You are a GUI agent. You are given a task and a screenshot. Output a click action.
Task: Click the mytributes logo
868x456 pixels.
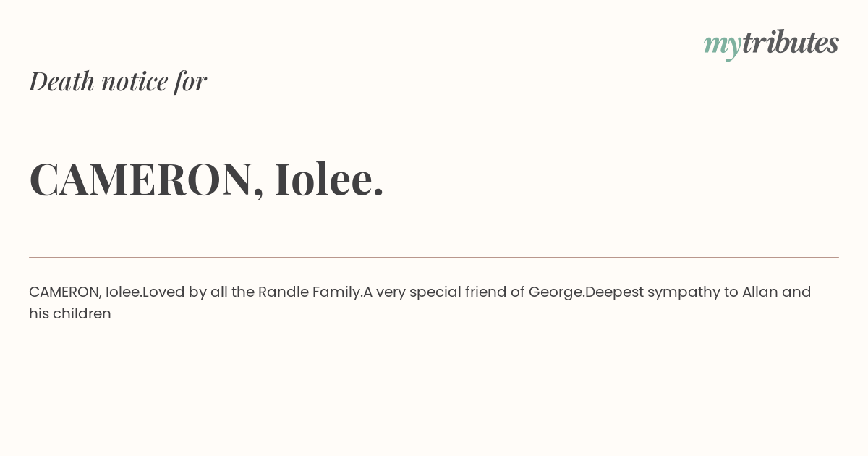point(771,43)
